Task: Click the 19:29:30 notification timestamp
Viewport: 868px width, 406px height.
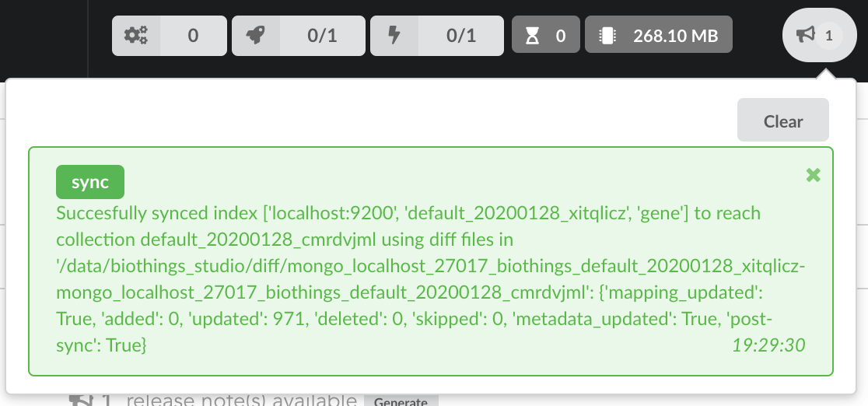Action: click(768, 345)
